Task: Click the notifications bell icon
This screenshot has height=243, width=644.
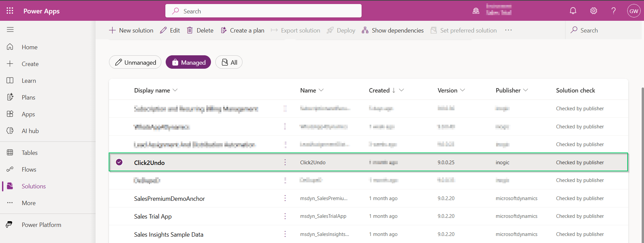Action: 573,11
